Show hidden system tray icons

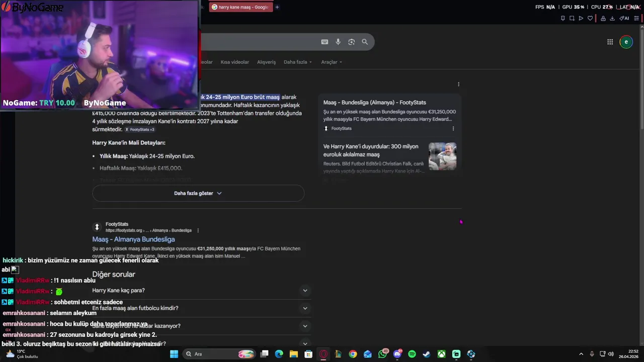(581, 354)
